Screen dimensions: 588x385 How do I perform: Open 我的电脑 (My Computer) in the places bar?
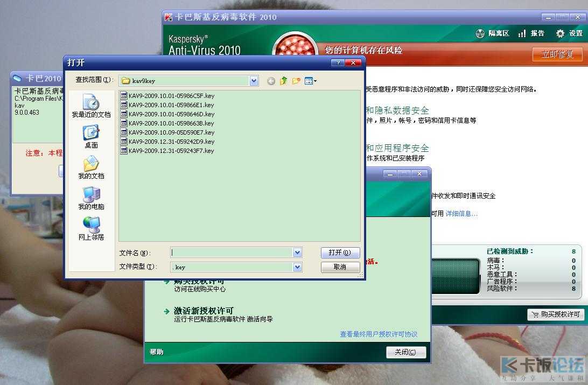pyautogui.click(x=91, y=198)
